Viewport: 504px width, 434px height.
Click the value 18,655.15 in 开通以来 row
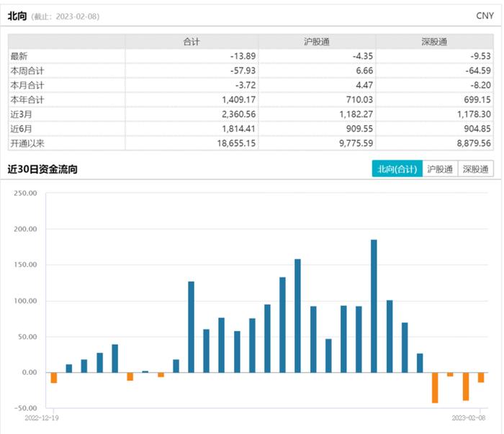237,143
